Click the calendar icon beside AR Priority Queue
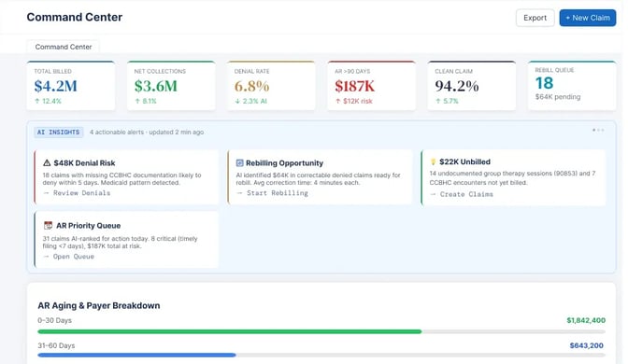 48,225
